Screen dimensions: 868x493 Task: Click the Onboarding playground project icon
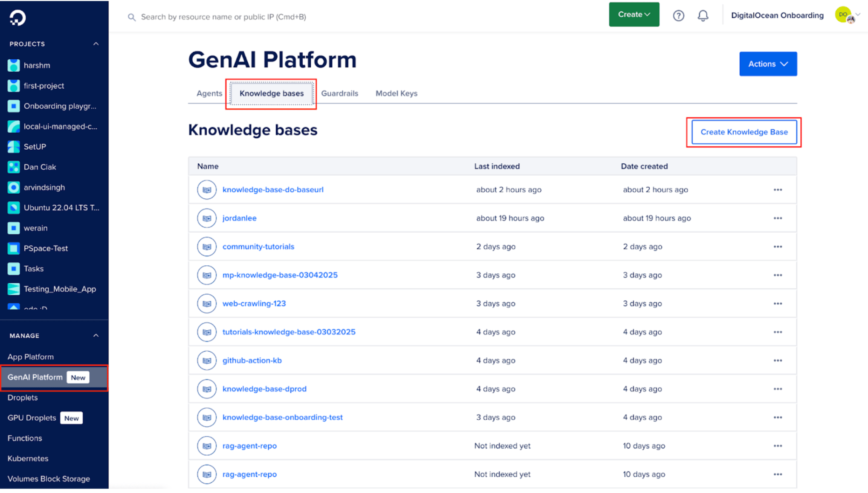pos(14,106)
